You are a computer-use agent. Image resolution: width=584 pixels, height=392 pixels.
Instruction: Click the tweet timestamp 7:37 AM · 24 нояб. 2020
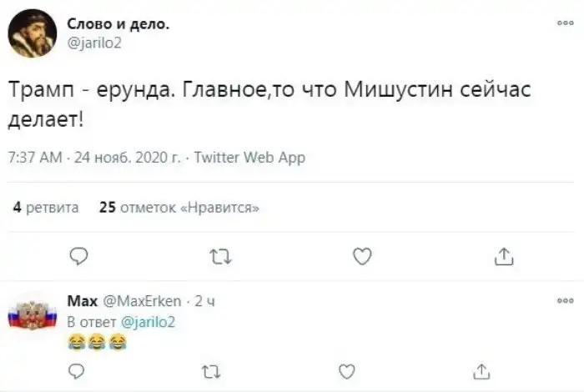(x=93, y=157)
